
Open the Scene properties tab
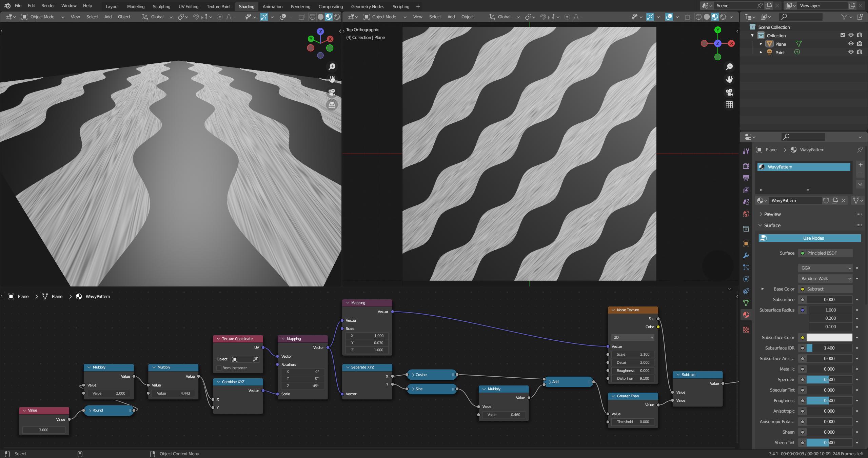click(746, 202)
